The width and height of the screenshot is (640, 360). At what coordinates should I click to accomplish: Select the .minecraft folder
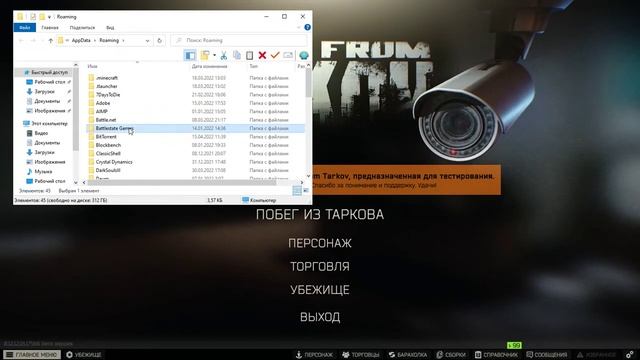(x=107, y=78)
